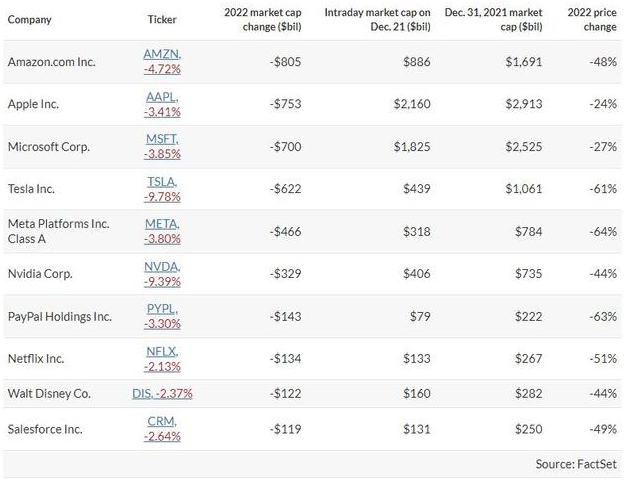
Task: Click the PYPL ticker link
Action: (161, 309)
